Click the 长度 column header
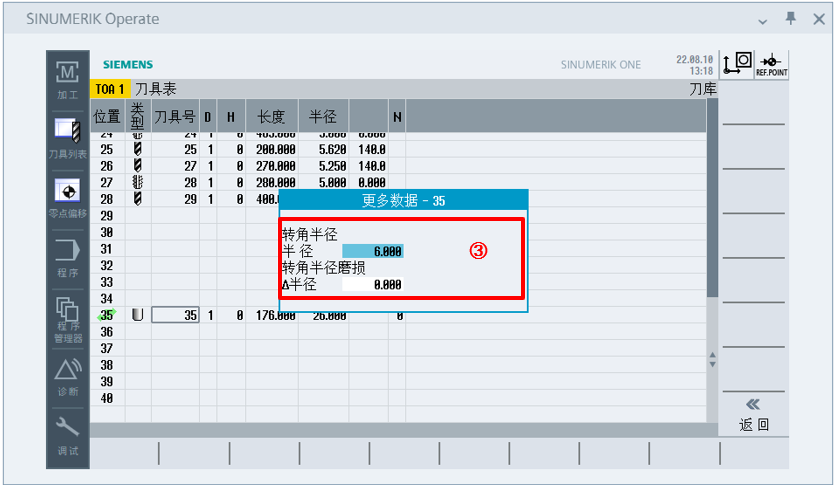 tap(271, 116)
